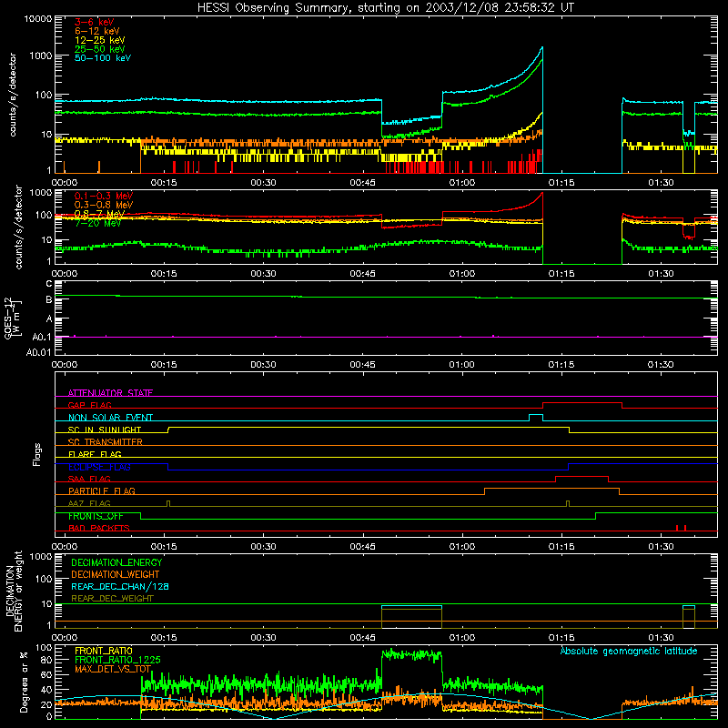Click 01:30 time label under the top panel
728x728 pixels.
(661, 183)
